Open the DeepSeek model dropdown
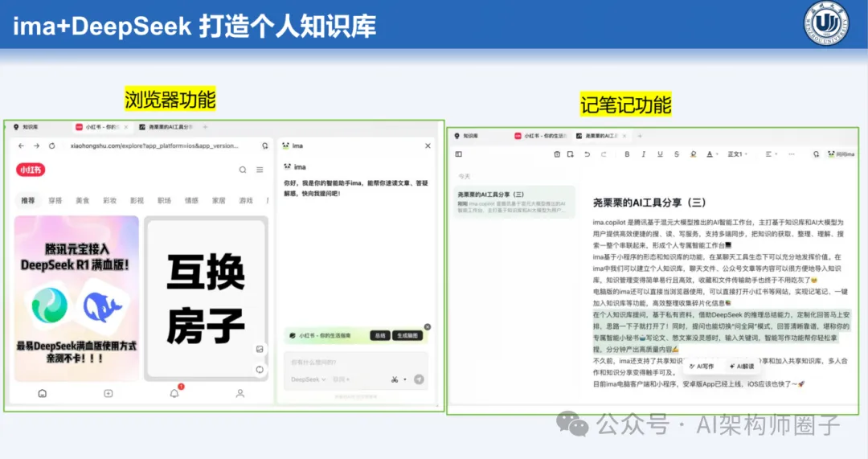Viewport: 868px width, 459px height. click(309, 380)
